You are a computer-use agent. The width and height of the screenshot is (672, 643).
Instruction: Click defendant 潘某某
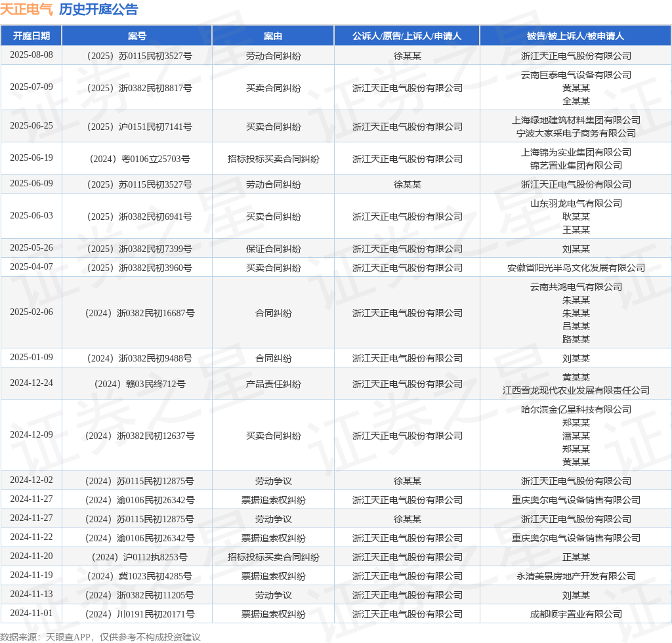coord(576,436)
